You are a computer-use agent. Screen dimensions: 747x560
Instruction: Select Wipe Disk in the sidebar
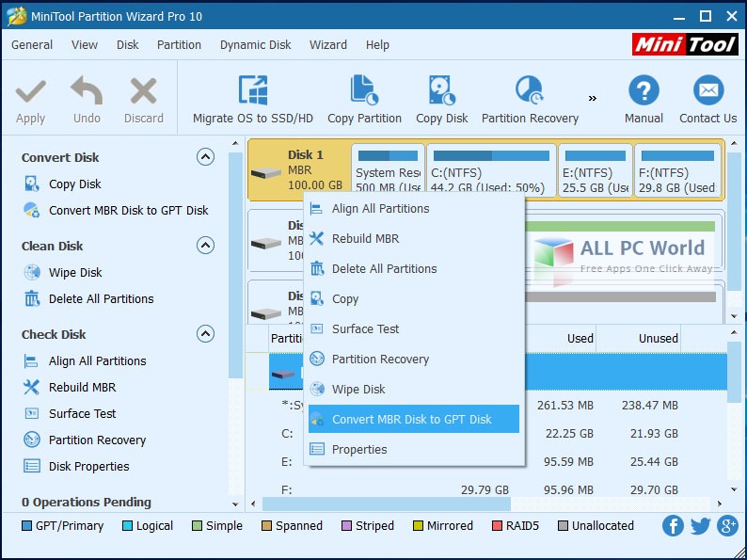tap(75, 273)
